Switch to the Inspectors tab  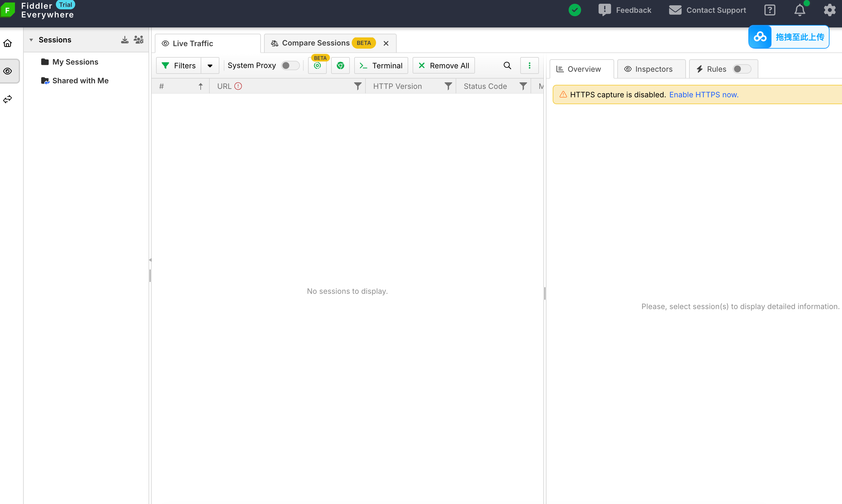[649, 69]
